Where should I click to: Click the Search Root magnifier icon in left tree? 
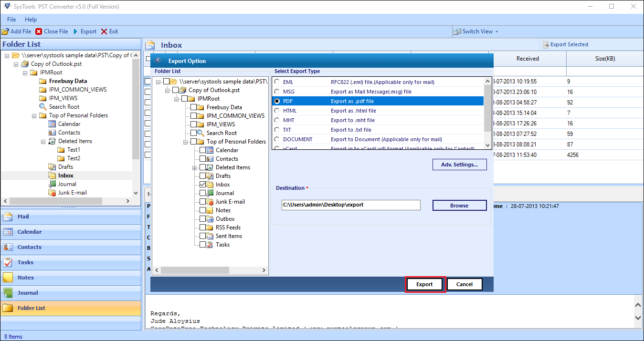[43, 107]
